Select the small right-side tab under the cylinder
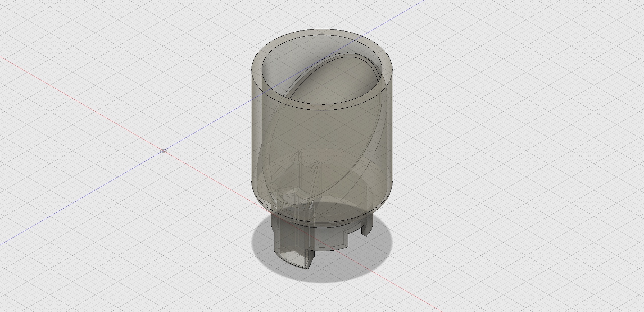This screenshot has width=644, height=312. tap(367, 225)
